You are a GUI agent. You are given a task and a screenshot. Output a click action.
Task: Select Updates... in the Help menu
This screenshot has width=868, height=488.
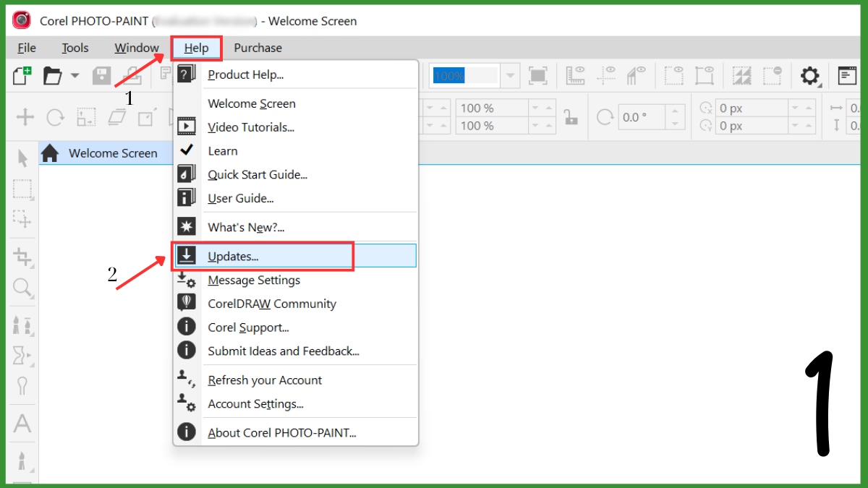pos(295,256)
